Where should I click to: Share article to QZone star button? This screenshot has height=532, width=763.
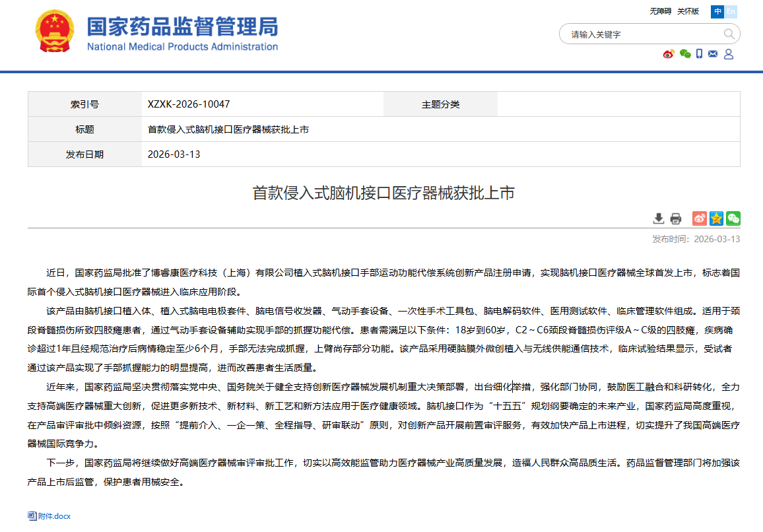pyautogui.click(x=716, y=218)
